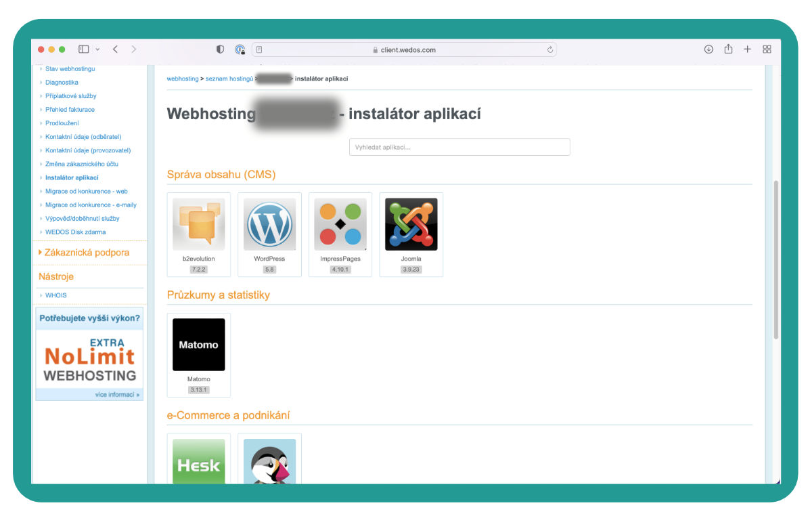Focus the Vyhledat aplikaci search field
The width and height of the screenshot is (812, 514).
[x=459, y=147]
